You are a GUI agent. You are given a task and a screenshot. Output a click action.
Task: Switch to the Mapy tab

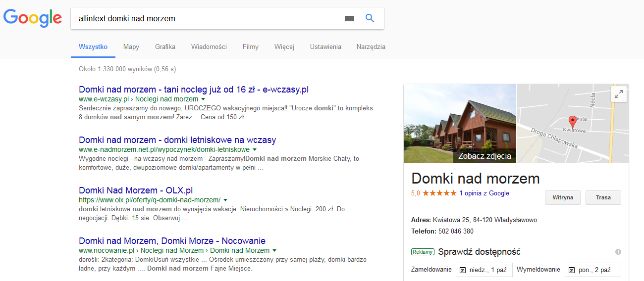pos(131,47)
